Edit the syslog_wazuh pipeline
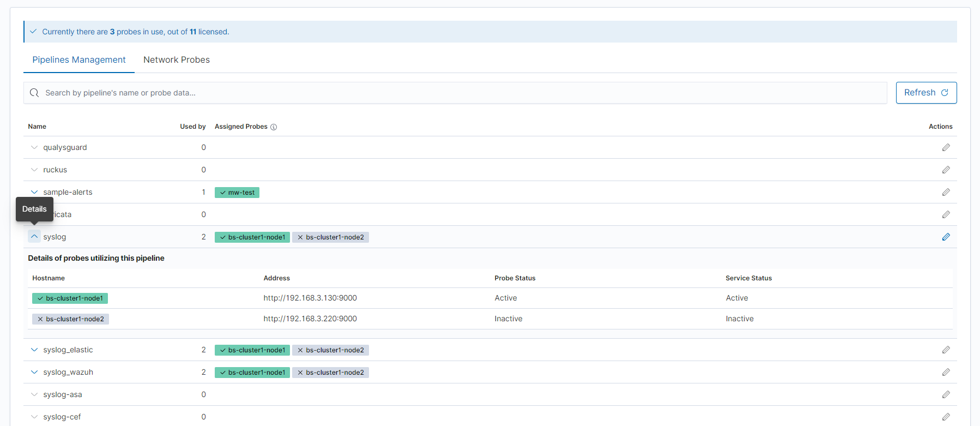Viewport: 980px width, 426px height. coord(946,372)
